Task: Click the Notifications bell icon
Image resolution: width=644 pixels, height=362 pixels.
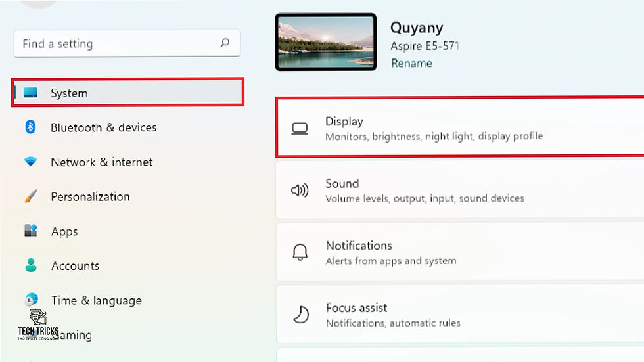Action: [x=300, y=252]
